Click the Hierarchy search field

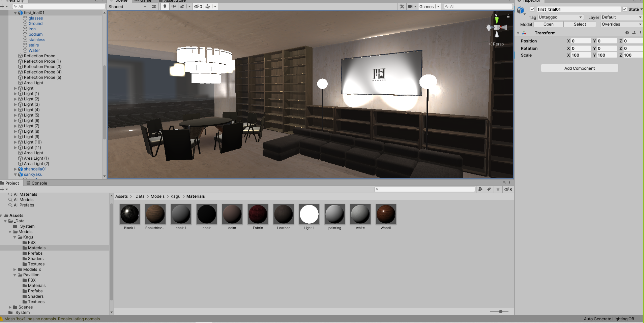tap(59, 6)
